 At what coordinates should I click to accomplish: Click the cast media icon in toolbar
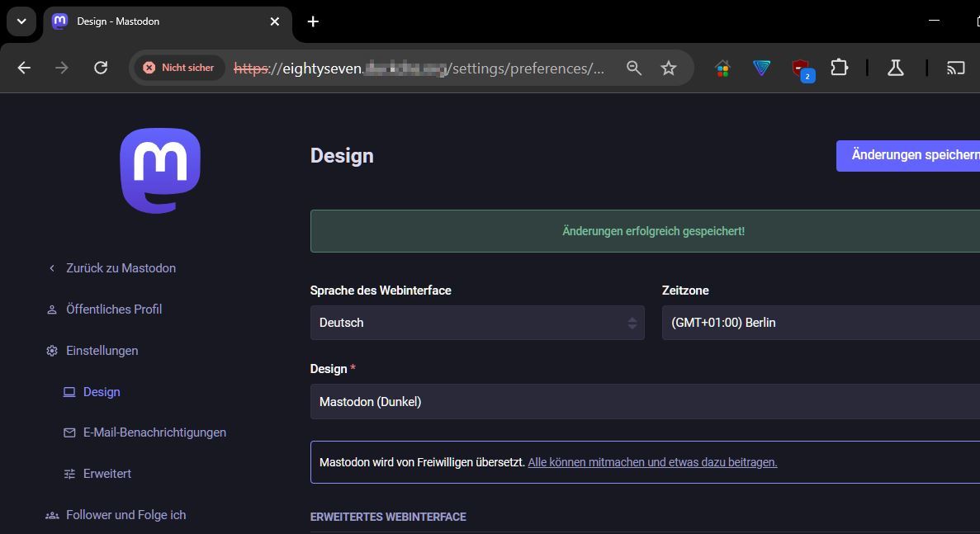point(955,68)
